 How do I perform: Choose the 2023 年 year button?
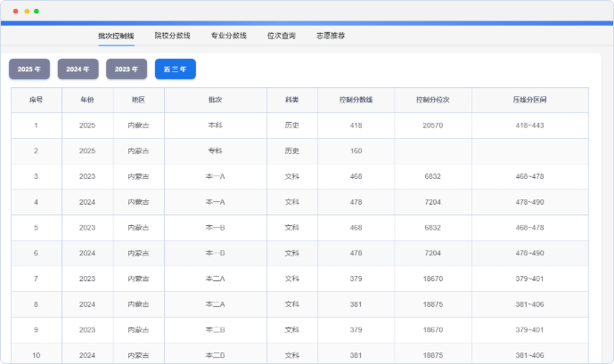[x=127, y=69]
